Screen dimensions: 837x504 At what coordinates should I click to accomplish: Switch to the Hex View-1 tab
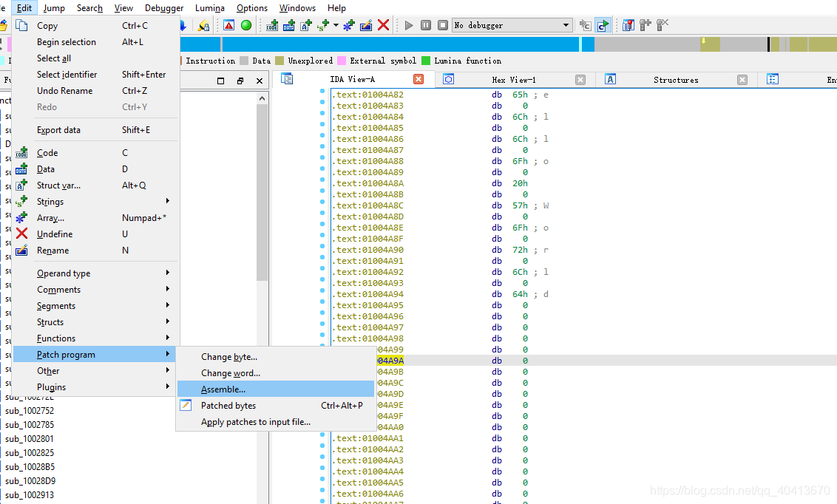tap(514, 80)
